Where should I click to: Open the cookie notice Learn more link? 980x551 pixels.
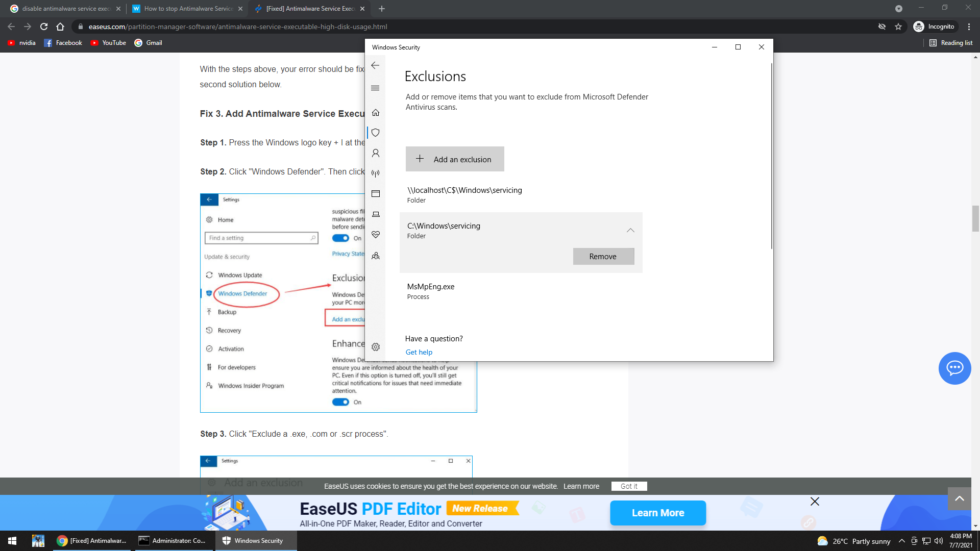click(581, 486)
